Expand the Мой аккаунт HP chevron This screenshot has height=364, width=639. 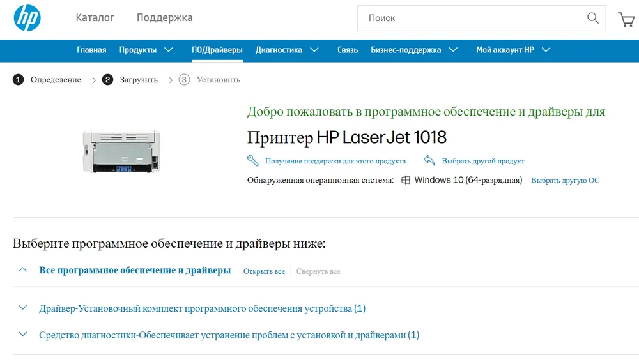pos(546,50)
